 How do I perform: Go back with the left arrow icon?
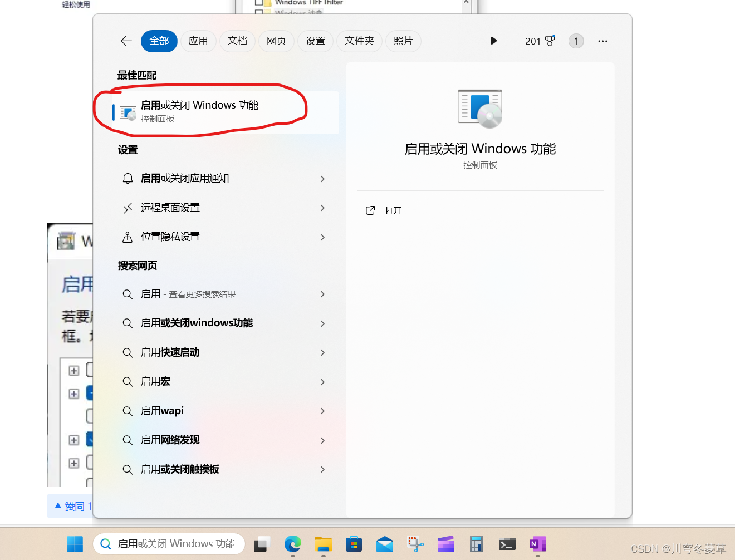[126, 41]
